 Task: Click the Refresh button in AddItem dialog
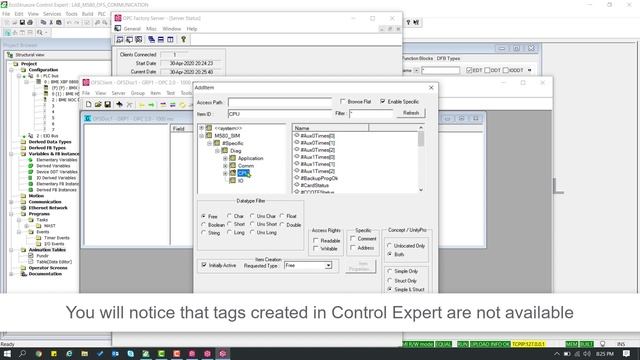click(x=411, y=113)
